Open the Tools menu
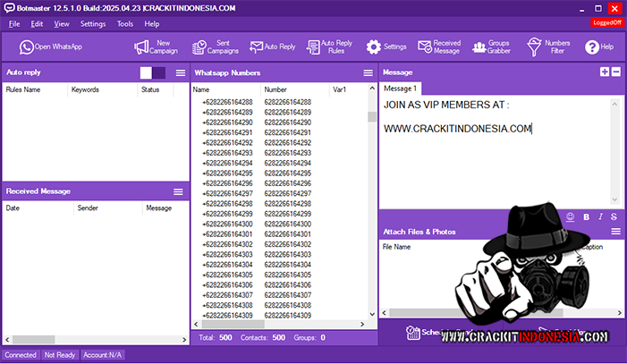Screen dimensions: 627x364 point(125,23)
